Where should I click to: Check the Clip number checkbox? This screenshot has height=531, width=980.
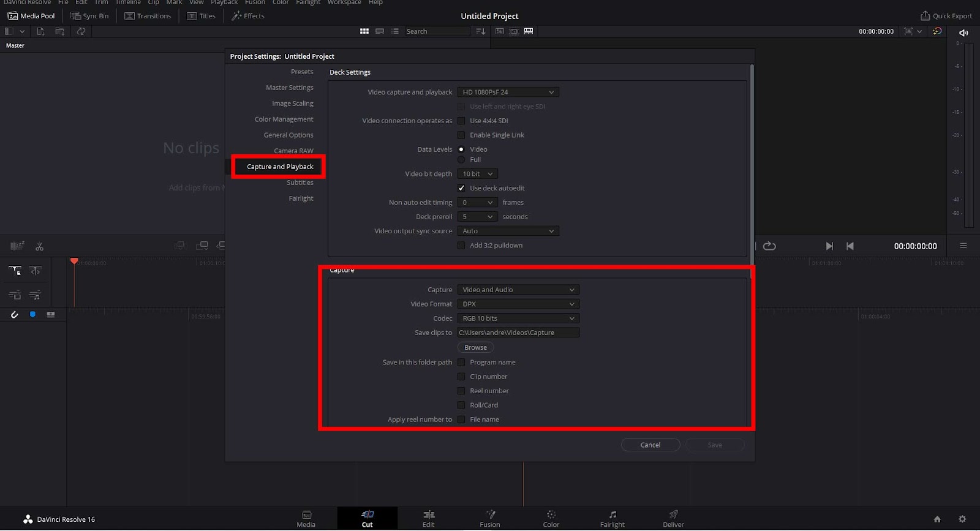461,377
